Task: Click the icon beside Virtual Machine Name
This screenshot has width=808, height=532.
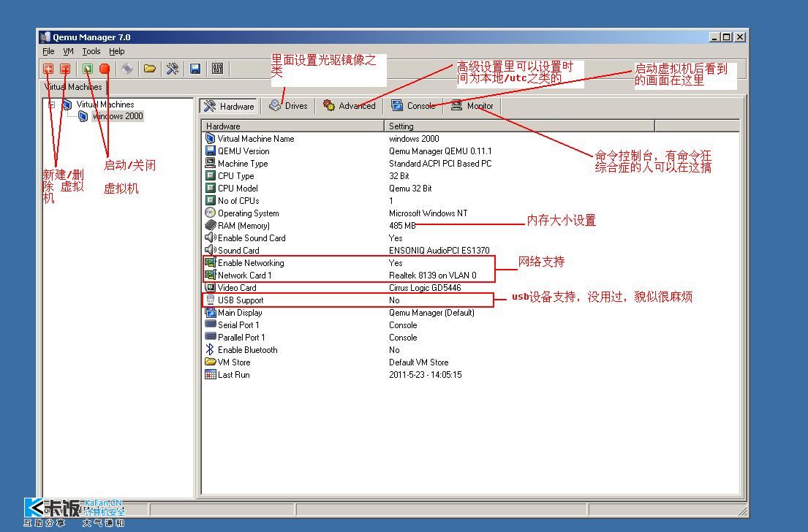Action: pos(211,139)
